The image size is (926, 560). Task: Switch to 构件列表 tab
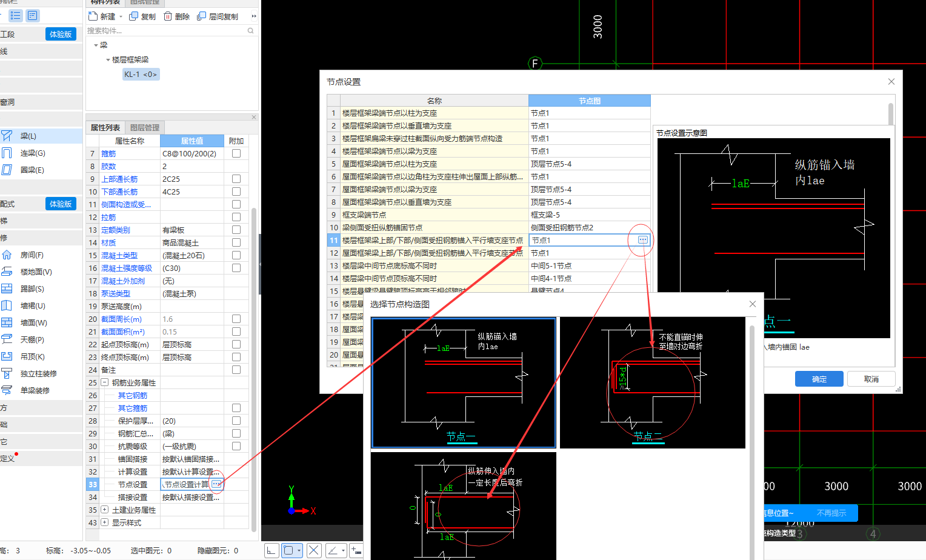pos(105,2)
